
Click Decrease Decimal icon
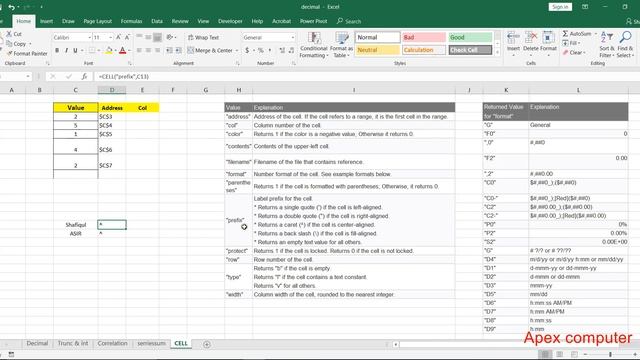pos(291,50)
